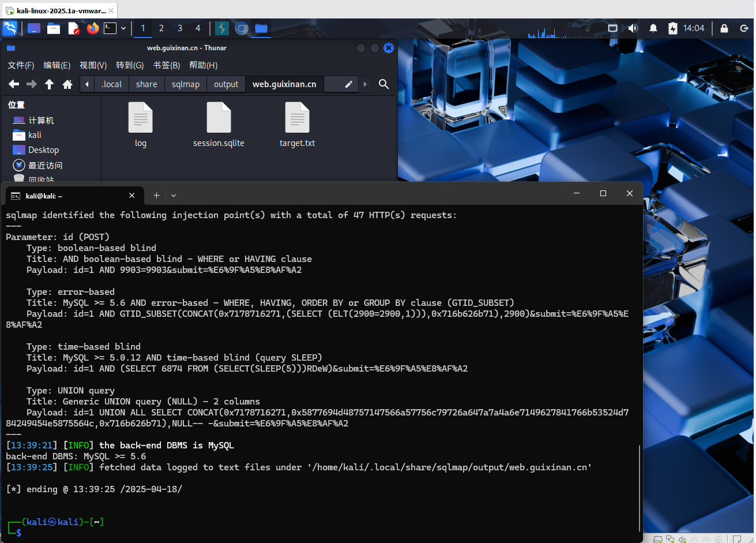The width and height of the screenshot is (756, 543).
Task: Click the terminal vertical scrollbar
Action: 640,488
